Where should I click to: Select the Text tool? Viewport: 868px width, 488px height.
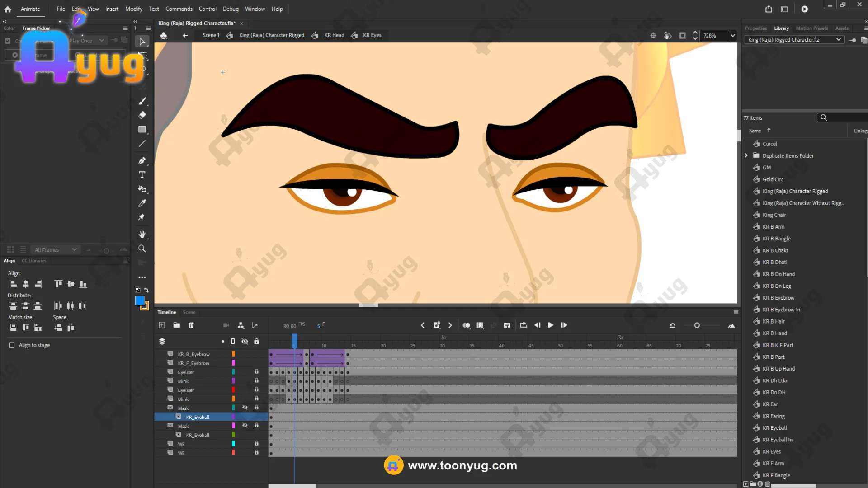pyautogui.click(x=142, y=175)
